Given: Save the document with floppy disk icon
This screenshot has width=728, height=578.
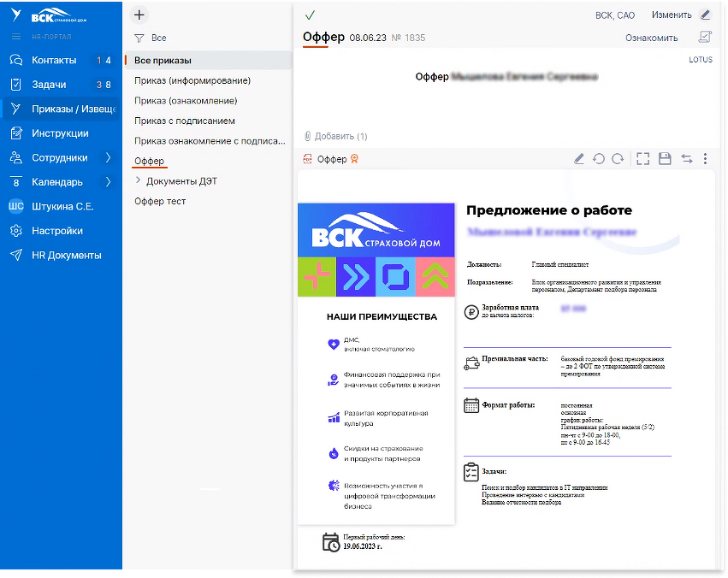Looking at the screenshot, I should point(665,159).
